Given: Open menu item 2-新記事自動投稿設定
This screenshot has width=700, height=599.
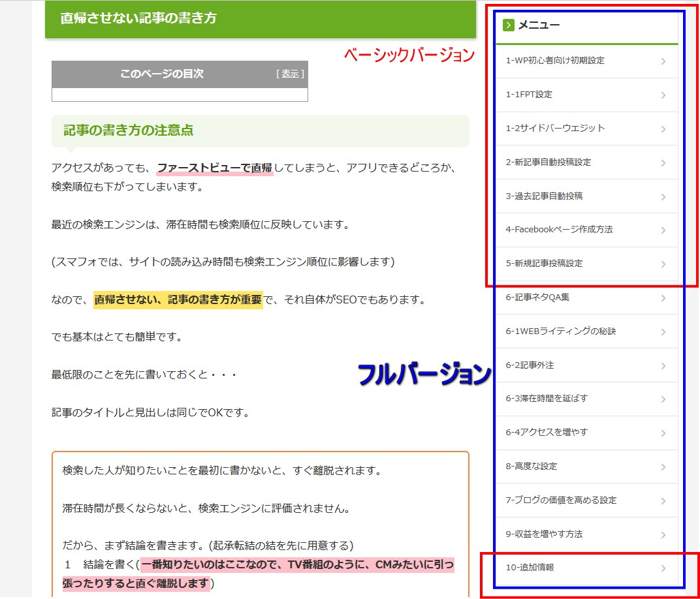Looking at the screenshot, I should click(x=586, y=162).
